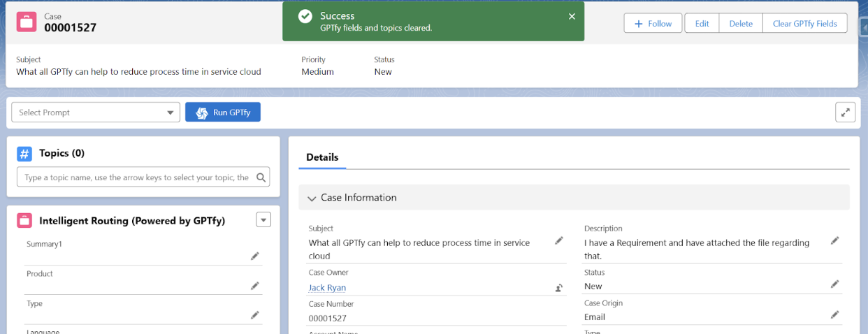Click the Edit button
Viewport: 868px width, 334px height.
pos(702,24)
